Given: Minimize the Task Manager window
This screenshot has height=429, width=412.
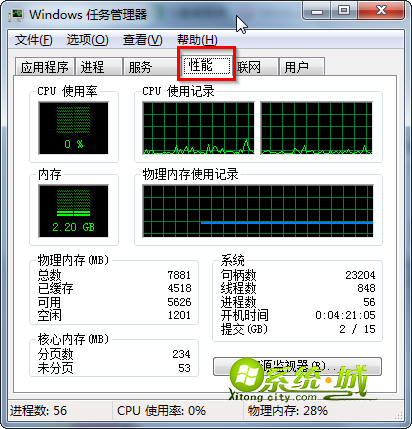Looking at the screenshot, I should click(317, 11).
